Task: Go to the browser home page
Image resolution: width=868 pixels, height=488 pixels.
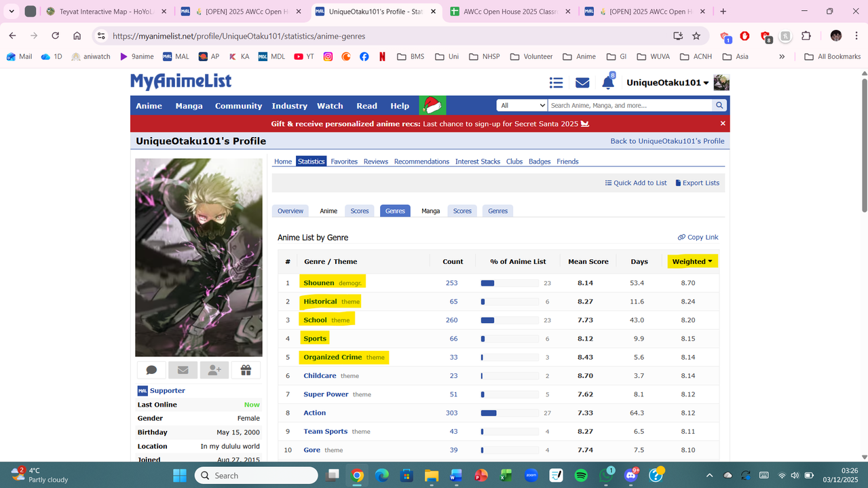Action: (77, 36)
